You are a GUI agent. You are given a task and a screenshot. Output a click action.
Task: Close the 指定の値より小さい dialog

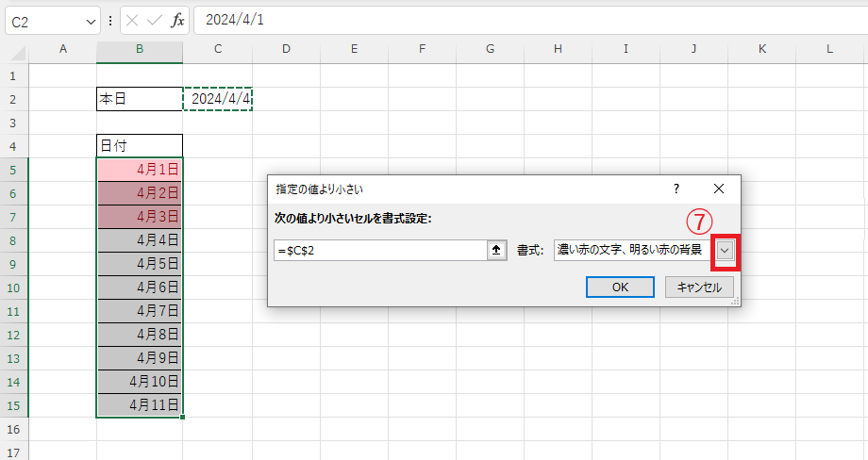(719, 189)
